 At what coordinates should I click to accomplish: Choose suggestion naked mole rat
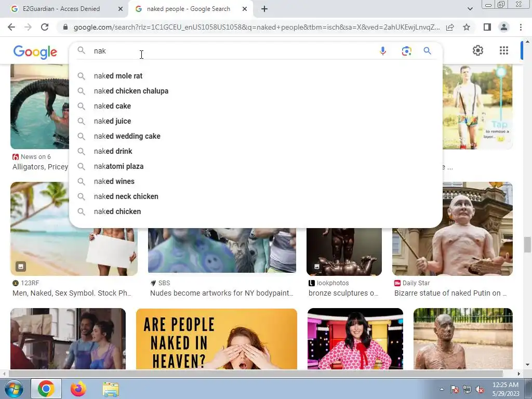point(256,76)
